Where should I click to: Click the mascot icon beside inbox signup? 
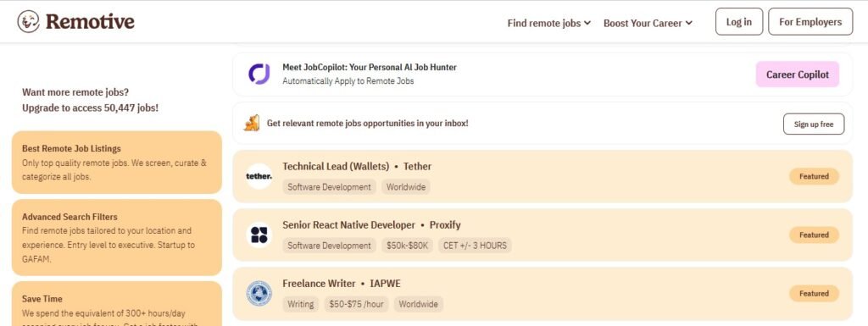tap(252, 123)
